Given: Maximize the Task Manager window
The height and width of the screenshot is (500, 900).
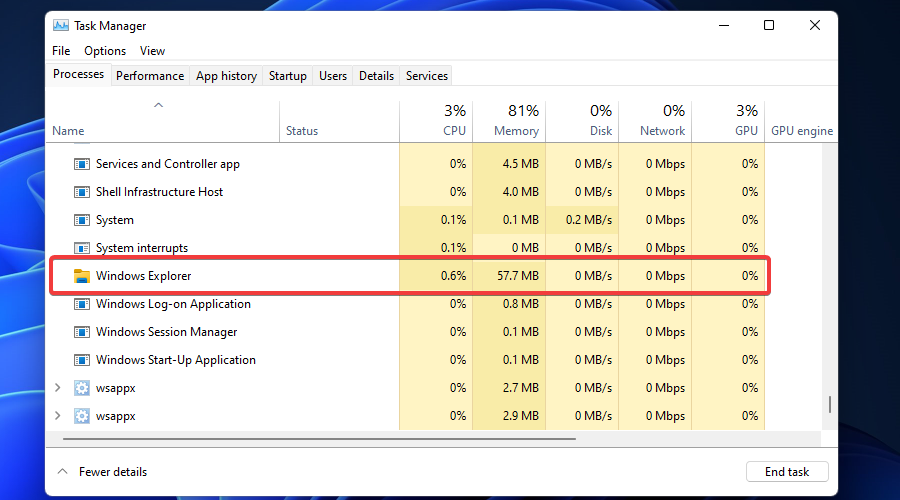Looking at the screenshot, I should click(769, 25).
